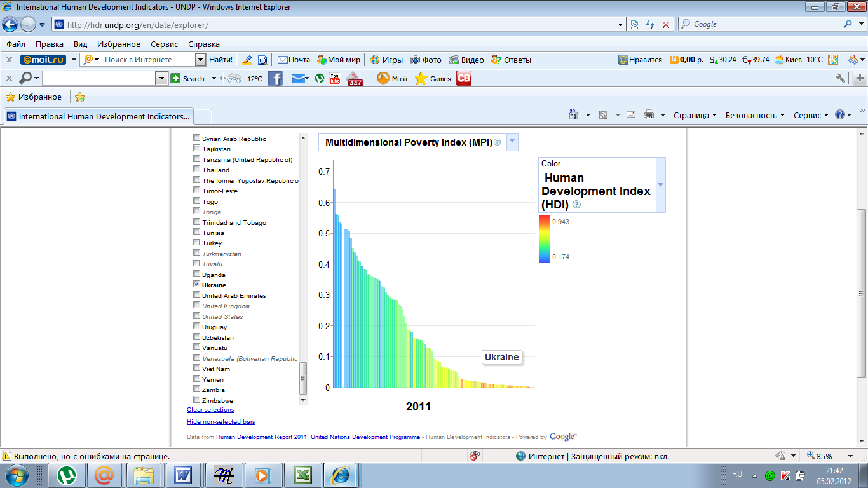Click the uTorrent icon in toolbar

tap(320, 79)
